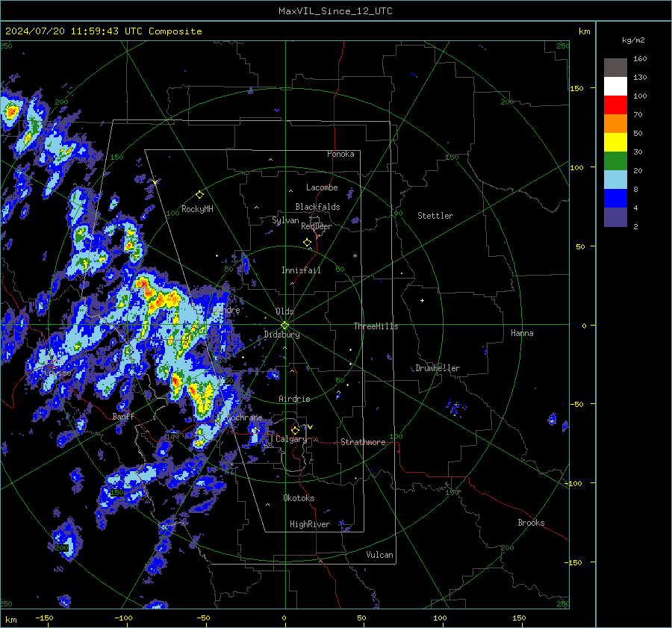Click the Olds city label
Image resolution: width=672 pixels, height=628 pixels.
[x=284, y=311]
